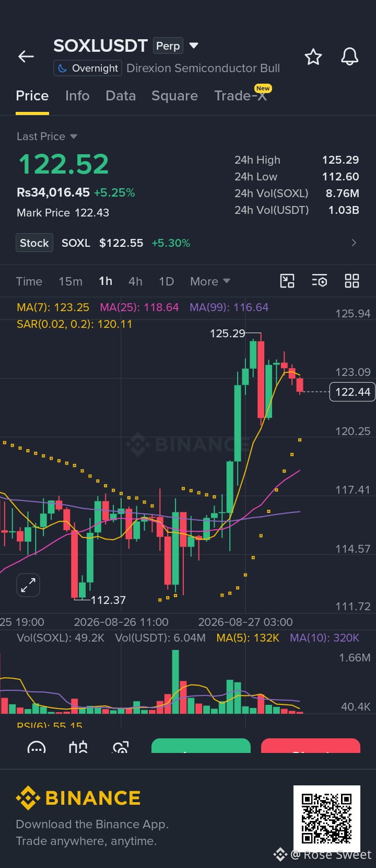Tap the back arrow icon
Screen dimensions: 376x868
coord(26,56)
